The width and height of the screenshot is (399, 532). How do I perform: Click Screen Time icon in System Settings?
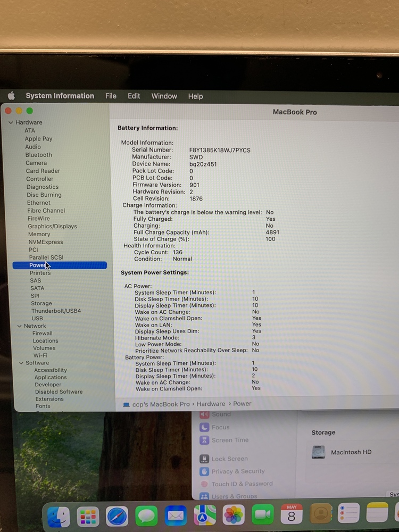click(204, 440)
